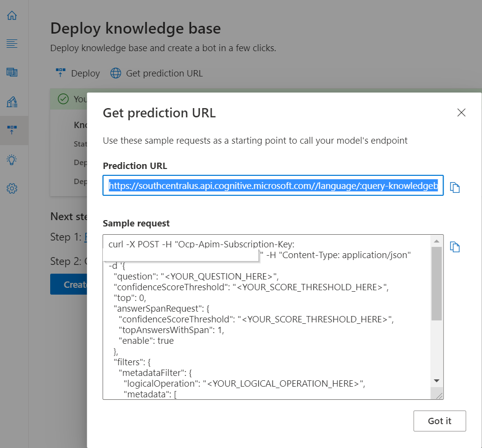
Task: Copy the Prediction URL to clipboard
Action: coord(455,187)
